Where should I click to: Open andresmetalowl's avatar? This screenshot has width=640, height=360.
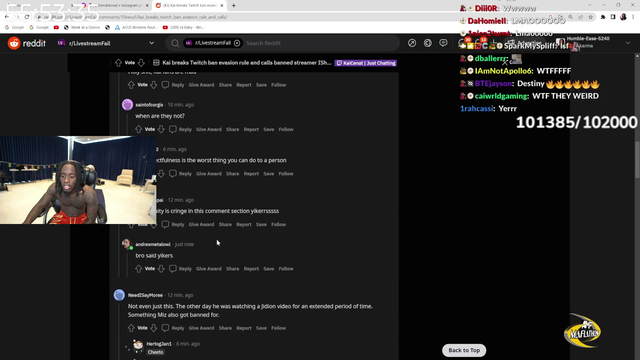127,244
